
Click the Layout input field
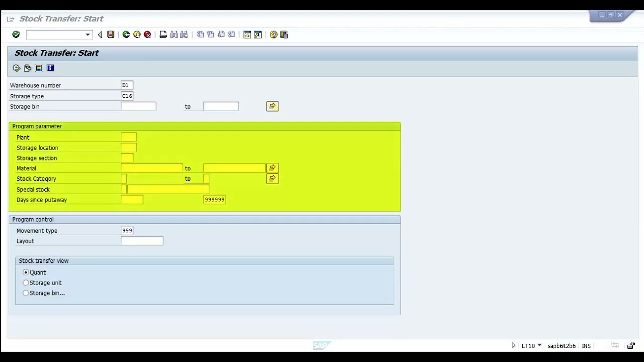pyautogui.click(x=142, y=241)
